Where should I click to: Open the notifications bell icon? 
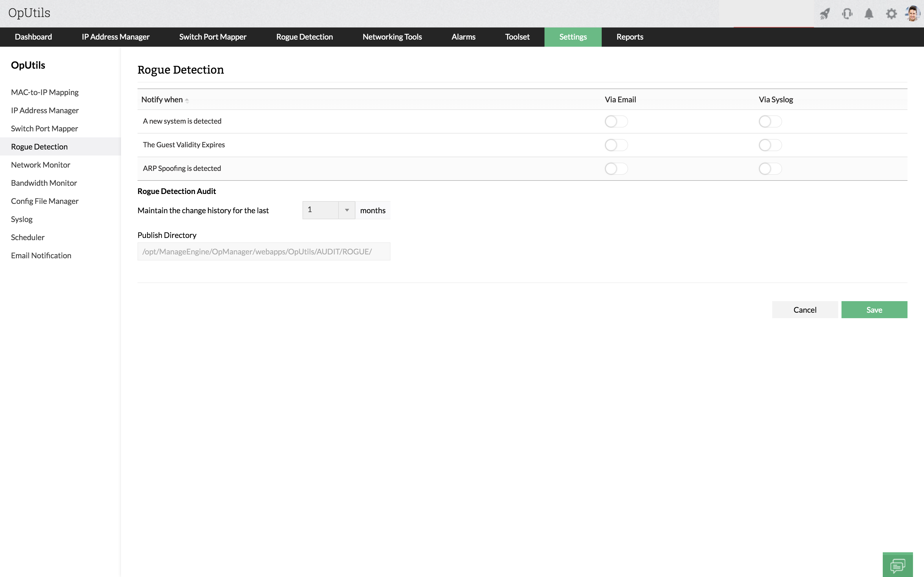tap(869, 14)
